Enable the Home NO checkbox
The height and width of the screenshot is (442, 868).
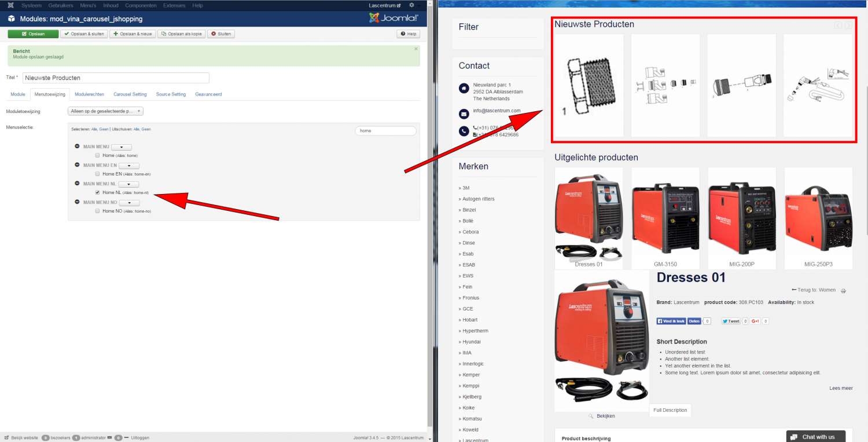(x=98, y=211)
